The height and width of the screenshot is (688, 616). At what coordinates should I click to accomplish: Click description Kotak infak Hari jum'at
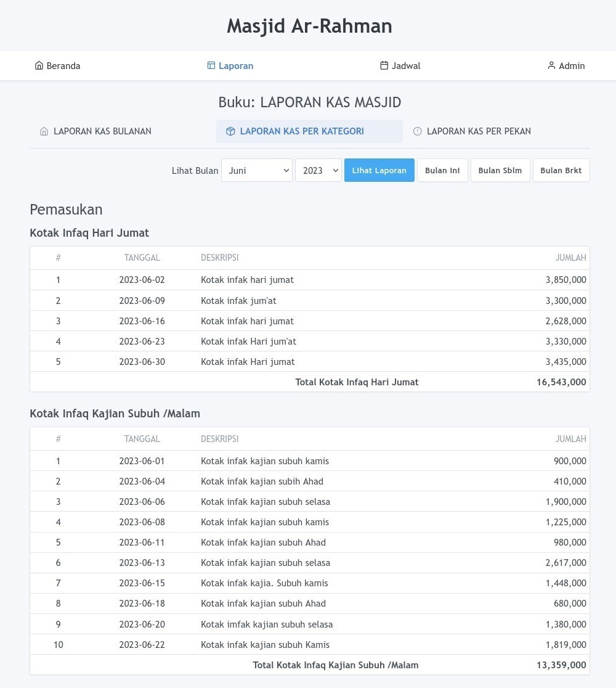pyautogui.click(x=249, y=342)
